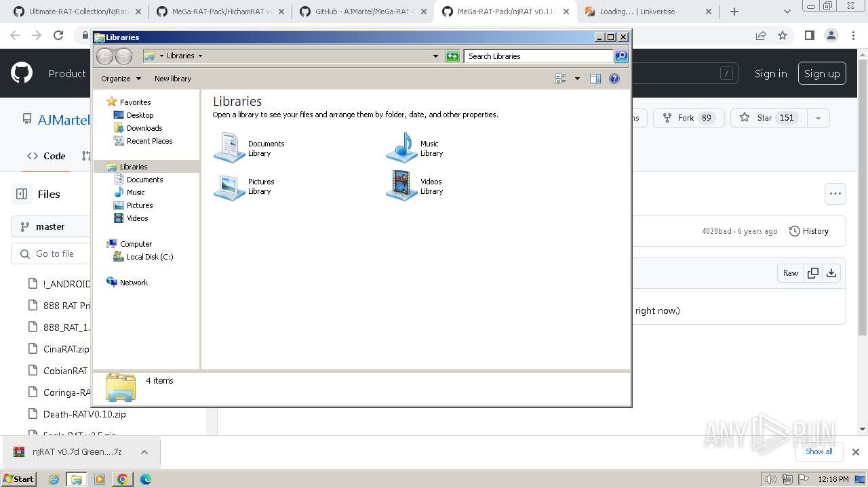
Task: Download raw file icon
Action: pyautogui.click(x=831, y=273)
